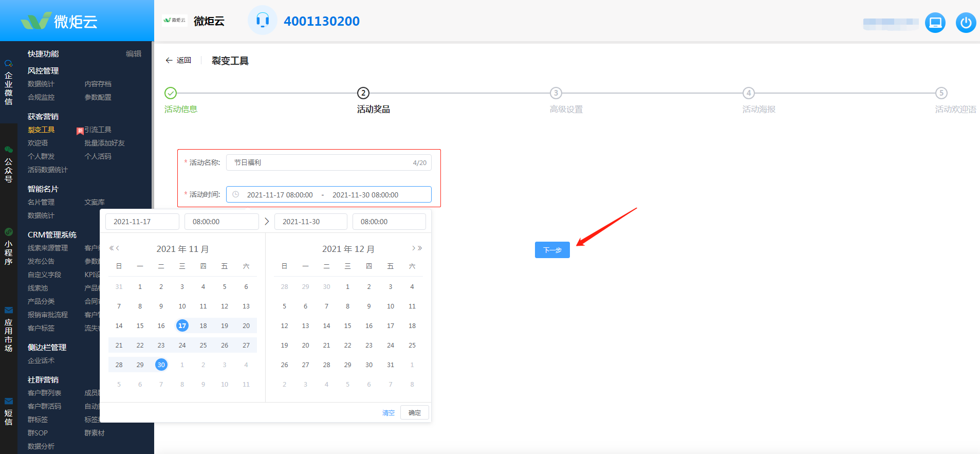This screenshot has height=454, width=980.
Task: Open 报销审批流程 in the sidebar
Action: (x=48, y=315)
